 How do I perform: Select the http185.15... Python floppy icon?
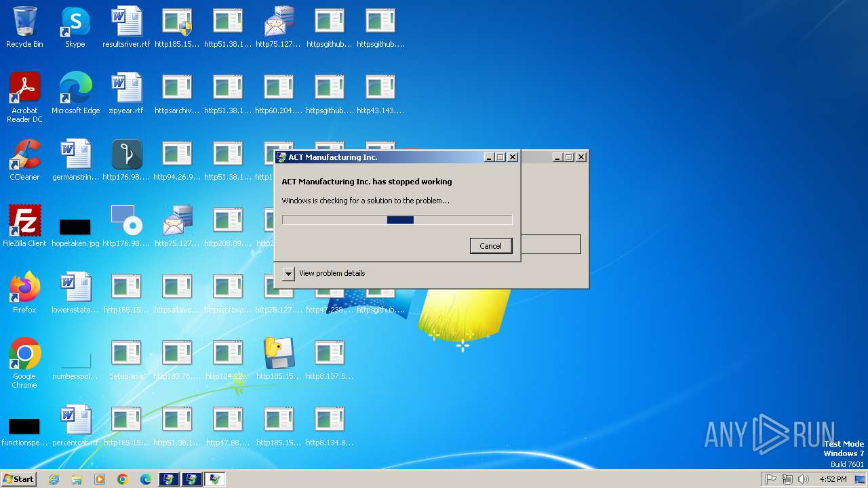279,360
